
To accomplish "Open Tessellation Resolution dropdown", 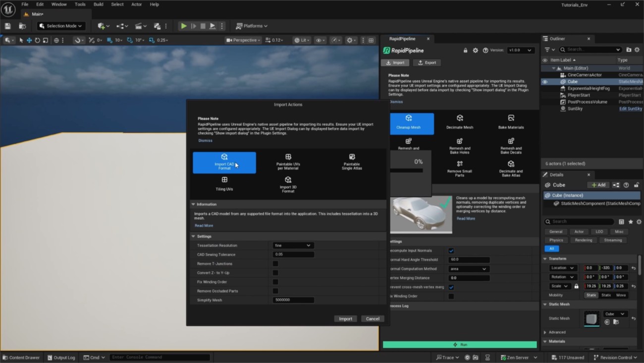I will (293, 246).
